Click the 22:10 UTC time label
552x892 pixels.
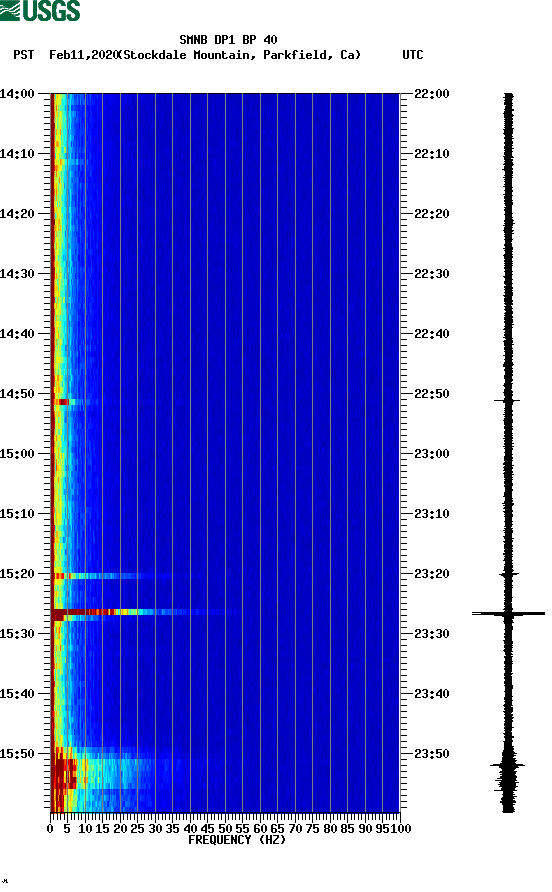(431, 154)
